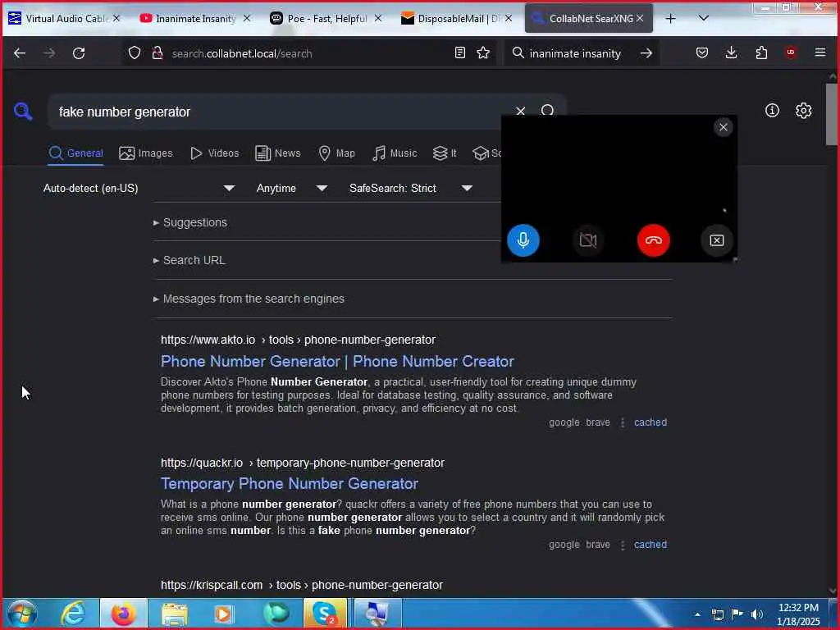840x630 pixels.
Task: Open cached link for Akto result
Action: (651, 422)
